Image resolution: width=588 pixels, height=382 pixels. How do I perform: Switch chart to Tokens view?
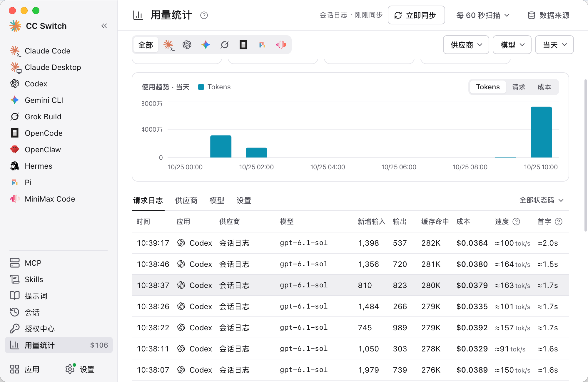[488, 87]
